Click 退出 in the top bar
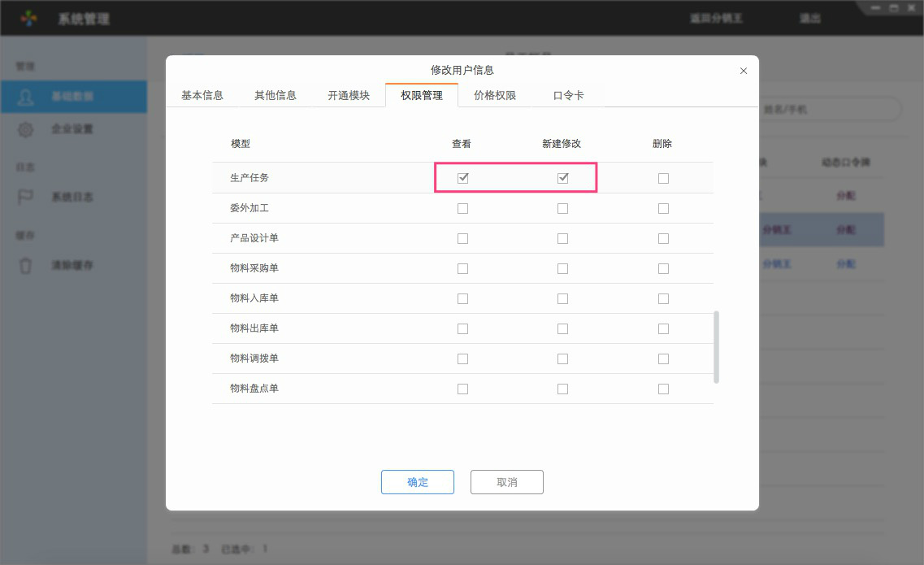The height and width of the screenshot is (565, 924). point(809,18)
